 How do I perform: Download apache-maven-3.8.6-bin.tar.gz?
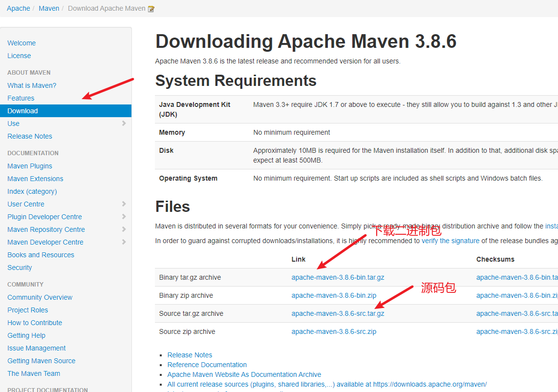click(x=338, y=278)
